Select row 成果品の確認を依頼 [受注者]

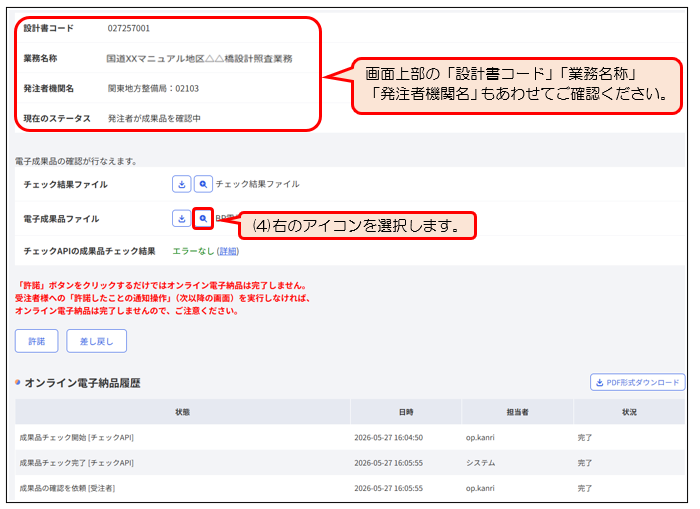350,488
